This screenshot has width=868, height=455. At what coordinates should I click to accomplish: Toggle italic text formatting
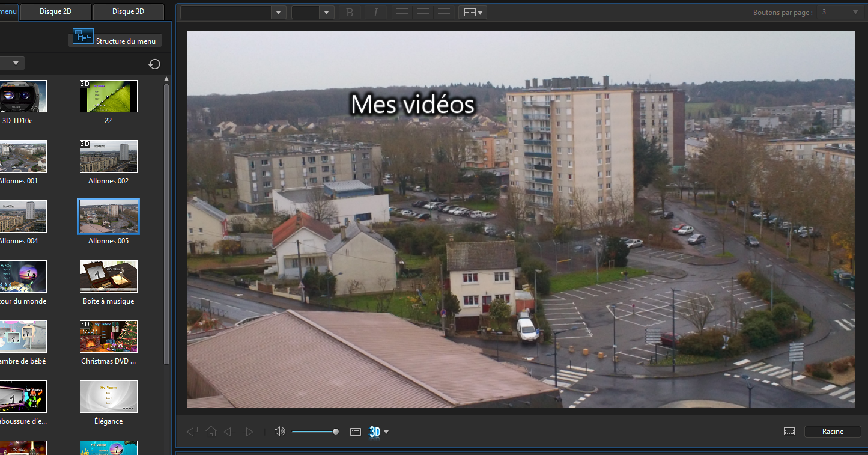(x=375, y=13)
